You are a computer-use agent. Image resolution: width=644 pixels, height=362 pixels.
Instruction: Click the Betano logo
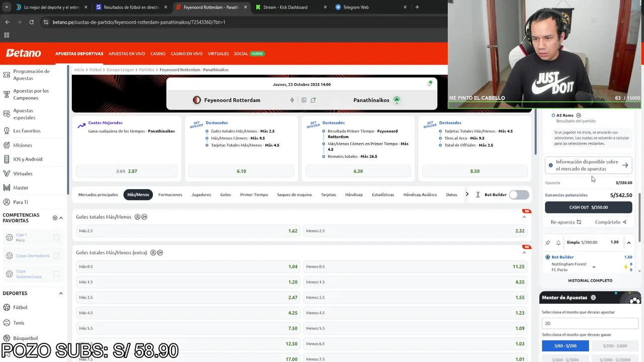pyautogui.click(x=23, y=53)
